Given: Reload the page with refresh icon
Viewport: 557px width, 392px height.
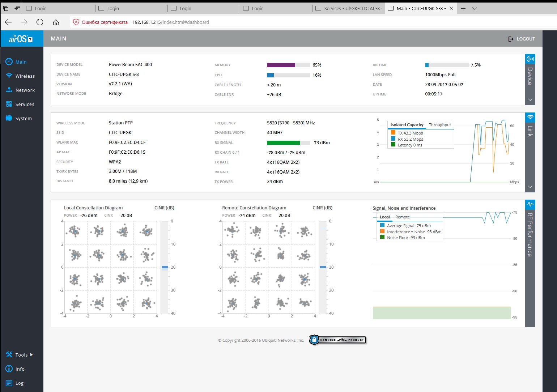Looking at the screenshot, I should (40, 22).
